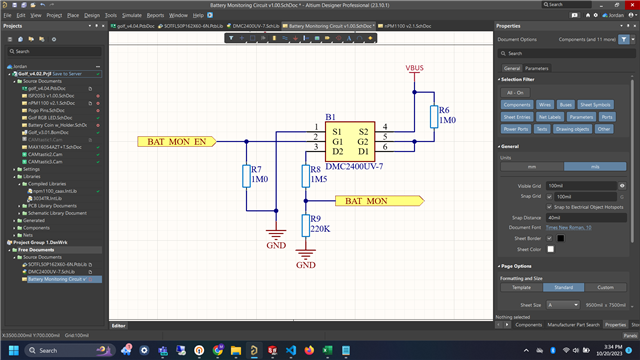This screenshot has height=360, width=640.
Task: Click the All - On filter button
Action: point(515,93)
